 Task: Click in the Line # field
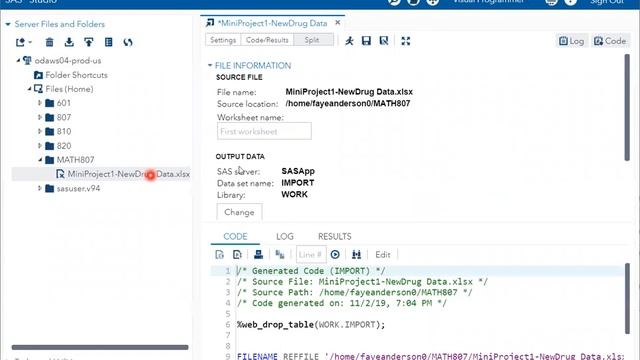tap(311, 255)
